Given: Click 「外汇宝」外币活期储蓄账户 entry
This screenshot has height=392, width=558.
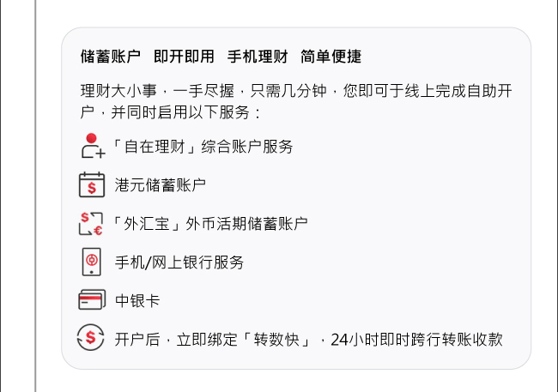Looking at the screenshot, I should coord(209,224).
